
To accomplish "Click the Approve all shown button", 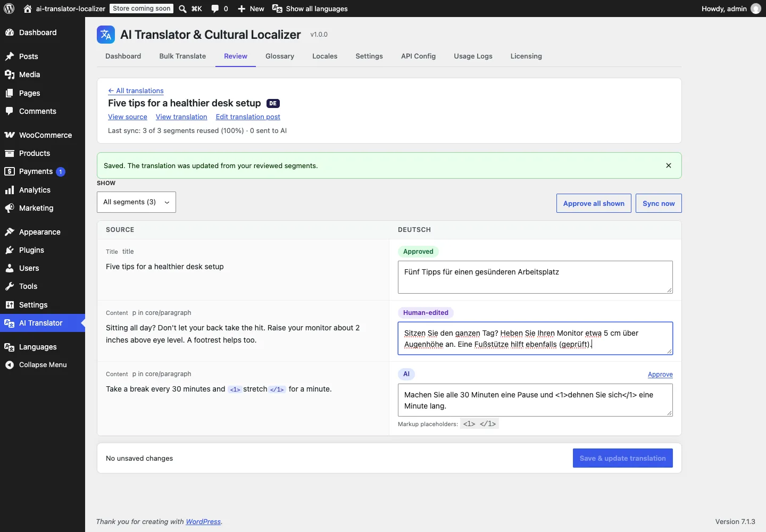I will click(x=594, y=203).
